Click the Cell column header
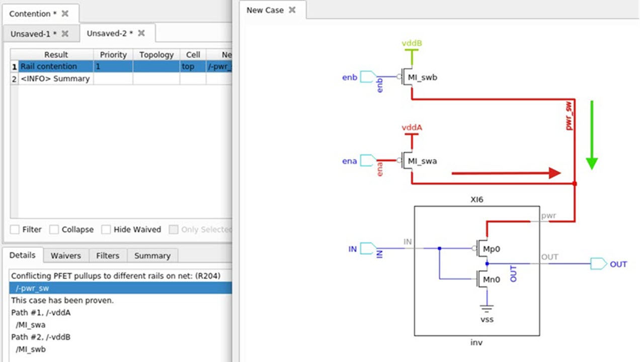Viewport: 644px width, 362px height. 193,54
